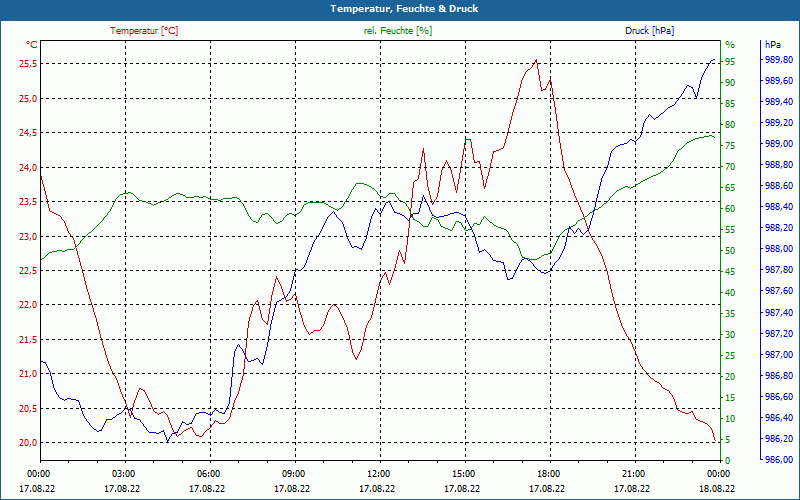The image size is (800, 500).
Task: Click the '23,0' temperature axis value
Action: pos(28,236)
